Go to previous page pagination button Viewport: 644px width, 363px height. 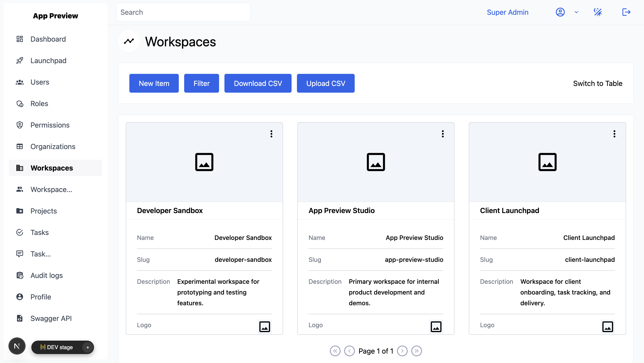pyautogui.click(x=350, y=351)
